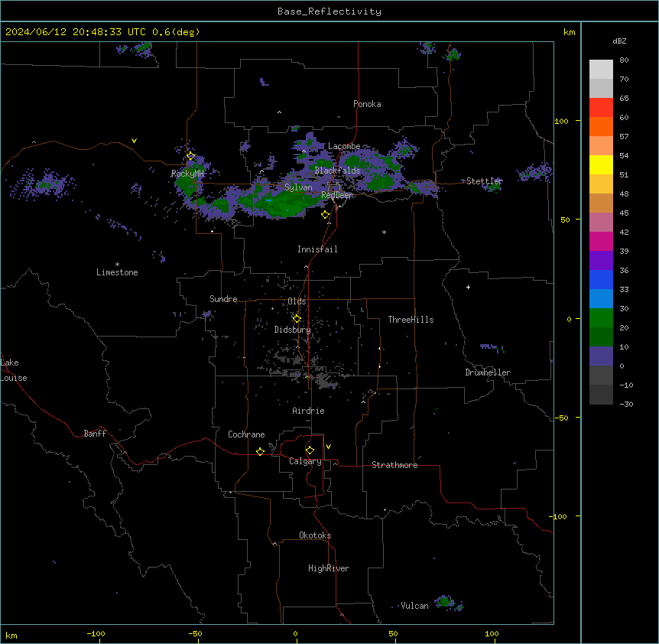Click the 45 dBZ legend value
The width and height of the screenshot is (659, 644).
[x=624, y=213]
